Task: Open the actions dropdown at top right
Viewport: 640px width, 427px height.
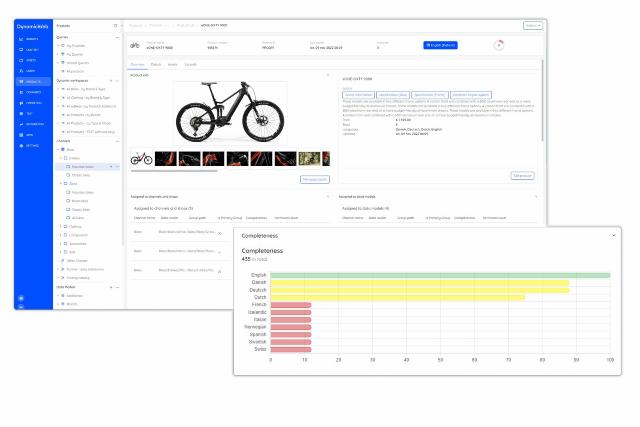Action: 532,25
